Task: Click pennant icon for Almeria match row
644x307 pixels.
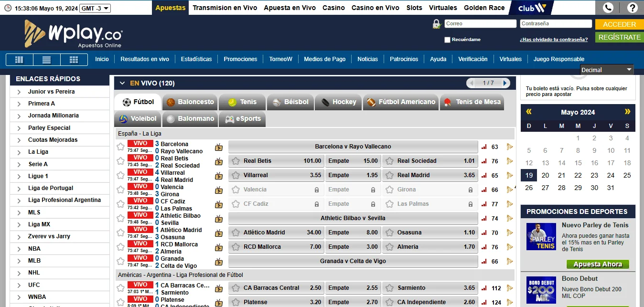Action: pos(510,247)
